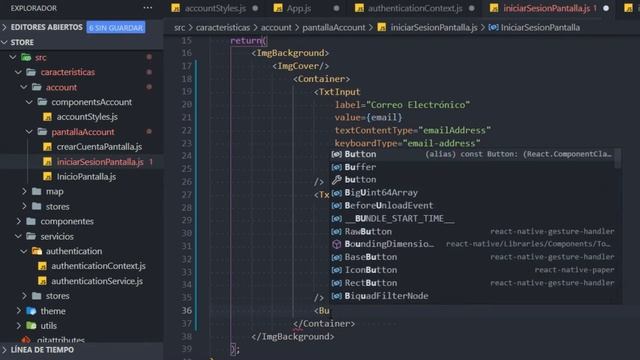Click the variable icon beside the Buffer suggestion
This screenshot has width=640, height=360.
coord(336,167)
